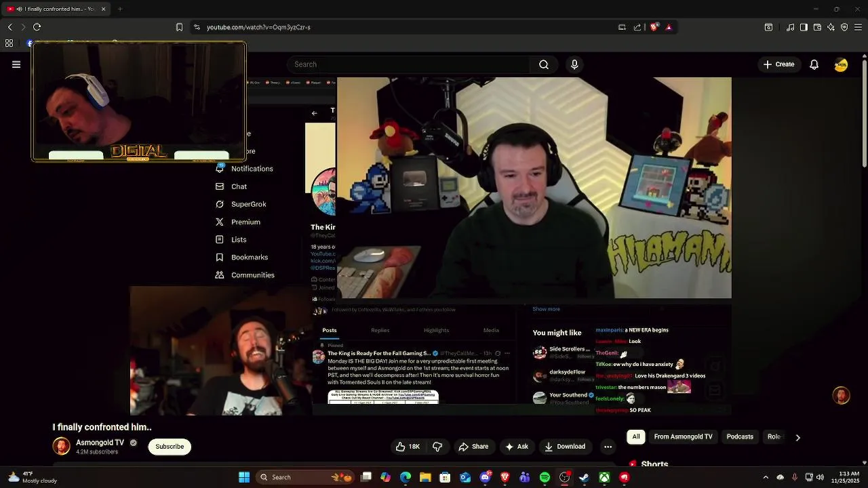Open YouTube notifications bell
This screenshot has width=868, height=488.
point(814,64)
